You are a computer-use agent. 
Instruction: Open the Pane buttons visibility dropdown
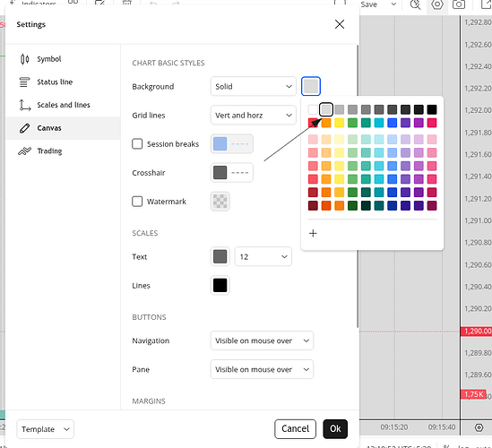[262, 369]
